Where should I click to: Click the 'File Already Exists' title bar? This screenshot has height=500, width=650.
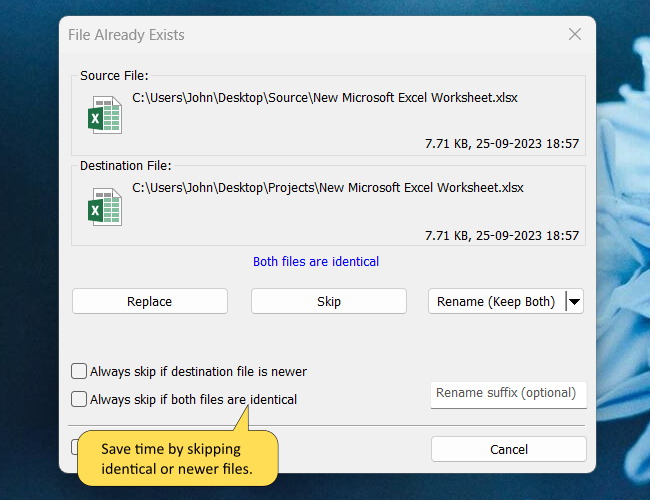tap(300, 35)
